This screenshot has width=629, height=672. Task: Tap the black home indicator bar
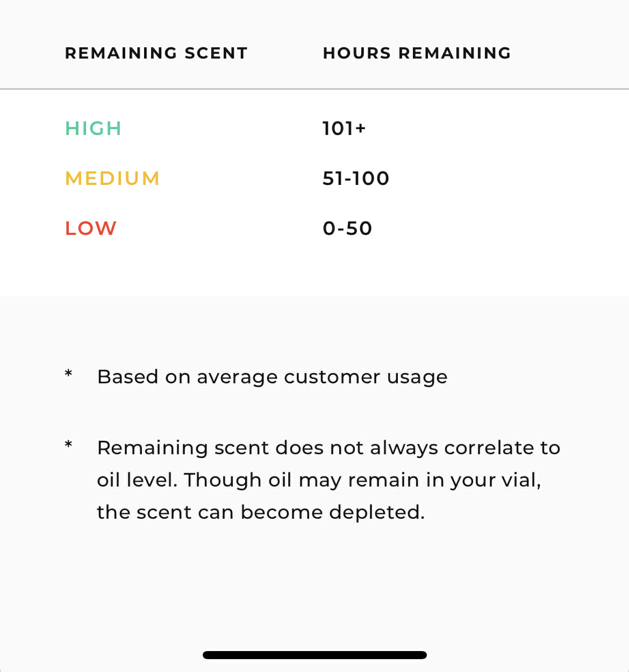click(x=314, y=655)
